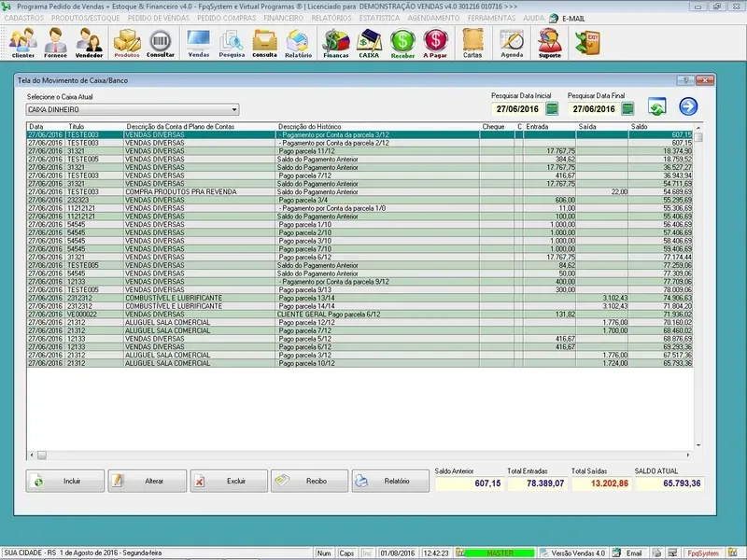
Task: Click the Finanças toolbar icon
Action: (x=335, y=42)
